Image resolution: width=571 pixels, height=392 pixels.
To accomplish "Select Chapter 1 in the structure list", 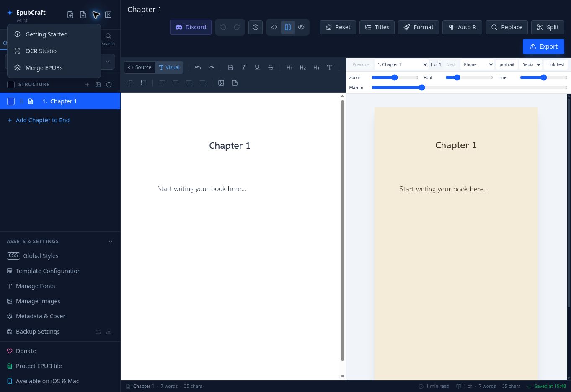I will (x=60, y=101).
